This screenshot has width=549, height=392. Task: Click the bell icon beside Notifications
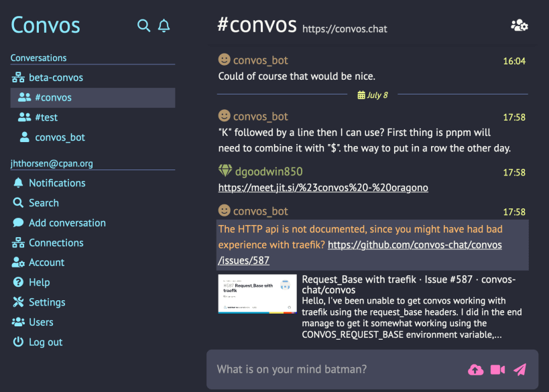(x=18, y=183)
